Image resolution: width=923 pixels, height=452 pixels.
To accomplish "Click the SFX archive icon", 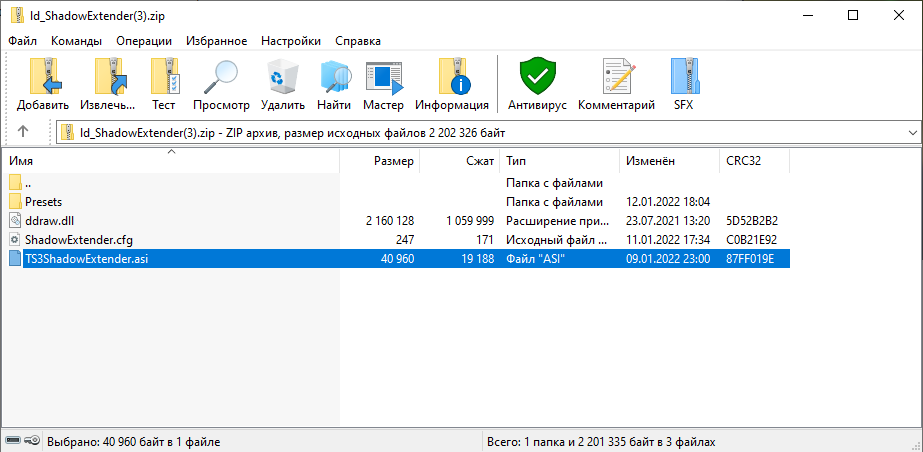I will click(684, 77).
